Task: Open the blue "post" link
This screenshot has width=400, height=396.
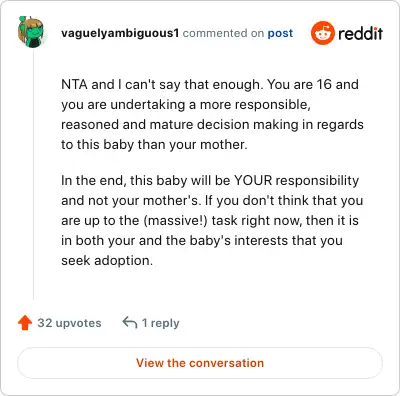Action: pos(280,33)
